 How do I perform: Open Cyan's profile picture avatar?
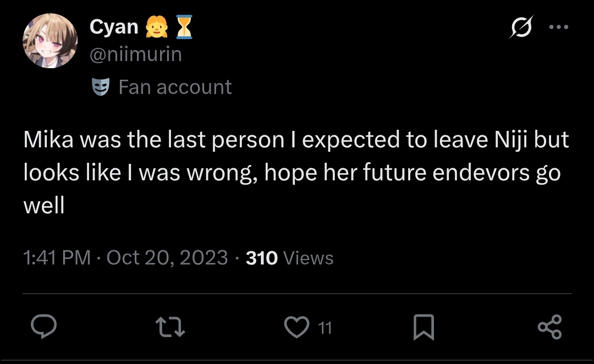point(51,41)
